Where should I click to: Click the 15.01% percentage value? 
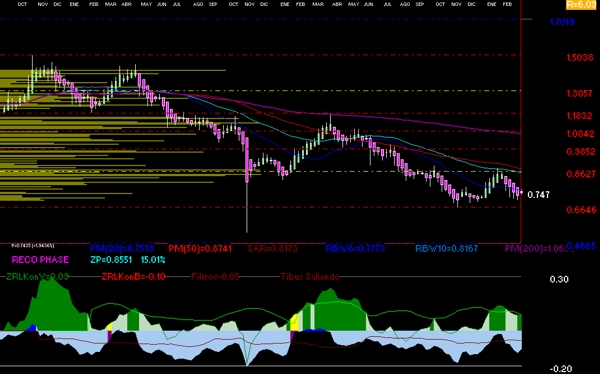(x=153, y=260)
